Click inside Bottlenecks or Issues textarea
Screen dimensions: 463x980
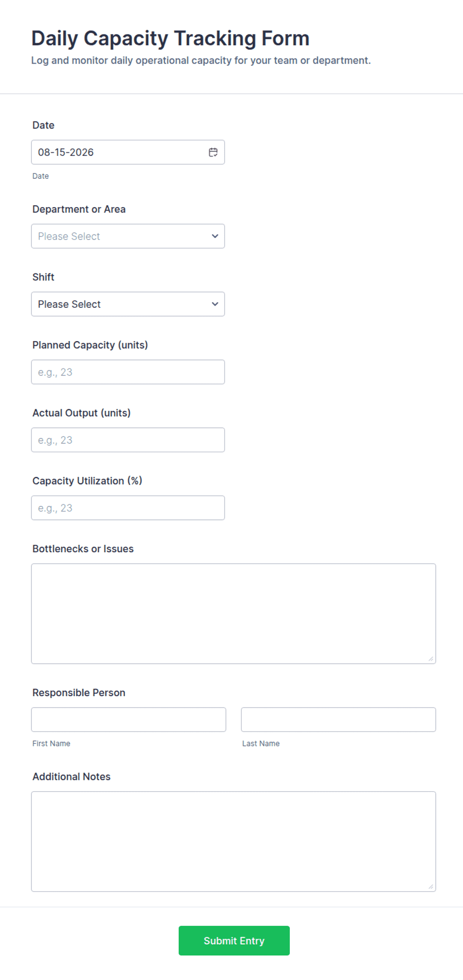tap(233, 614)
